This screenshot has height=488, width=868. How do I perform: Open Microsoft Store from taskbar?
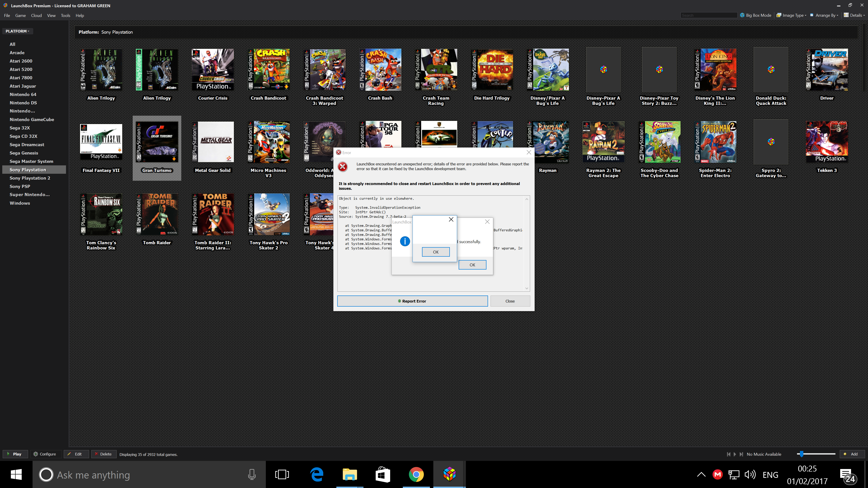tap(383, 474)
